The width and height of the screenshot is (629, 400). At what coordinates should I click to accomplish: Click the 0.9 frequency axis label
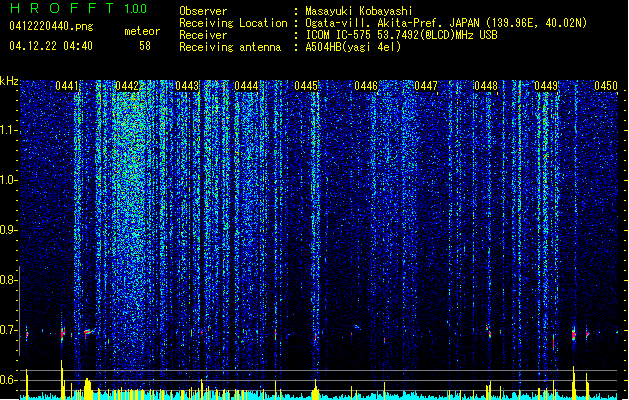pyautogui.click(x=8, y=230)
